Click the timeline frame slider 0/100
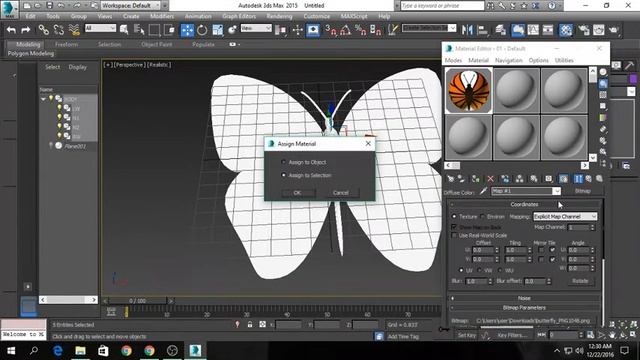 click(x=138, y=301)
